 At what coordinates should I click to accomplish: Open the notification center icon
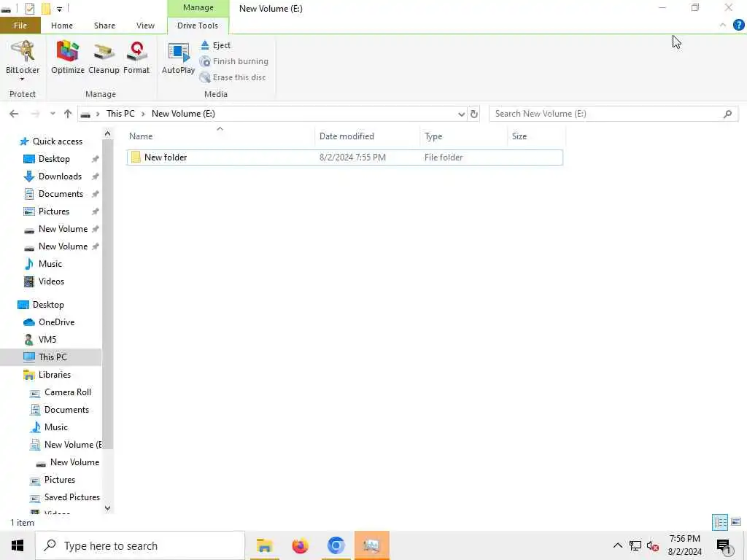tap(724, 546)
